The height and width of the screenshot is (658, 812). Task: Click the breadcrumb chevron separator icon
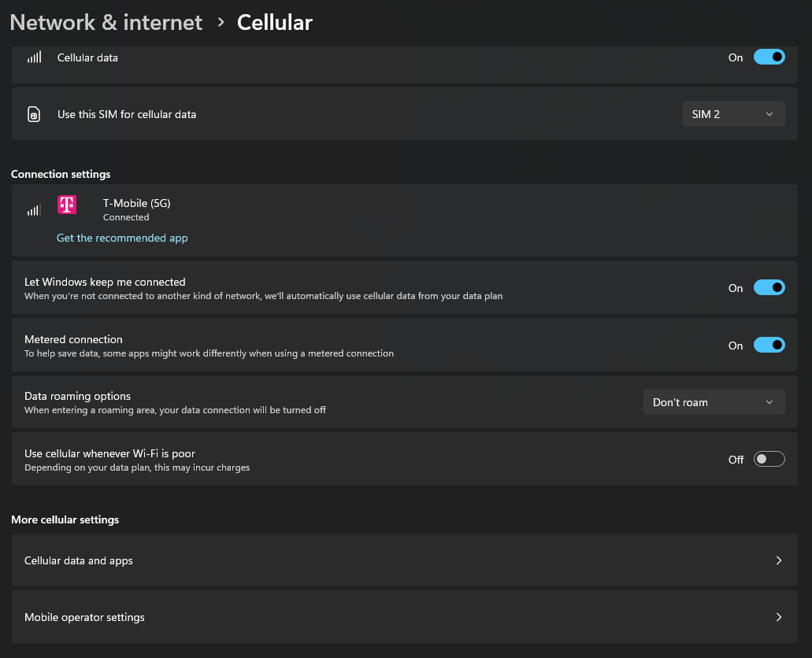[220, 23]
